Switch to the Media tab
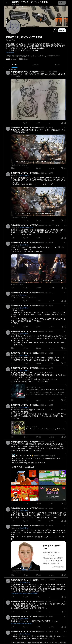 click(57, 65)
